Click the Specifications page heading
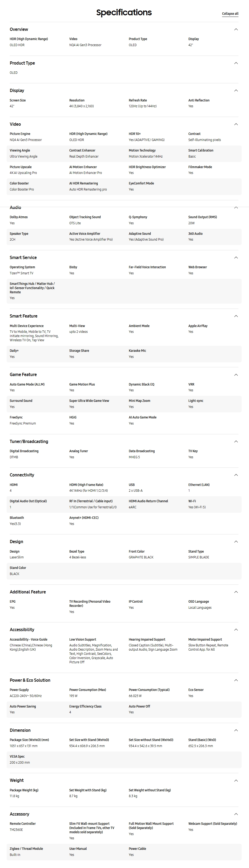Viewport: 249px width, 868px height. (124, 13)
